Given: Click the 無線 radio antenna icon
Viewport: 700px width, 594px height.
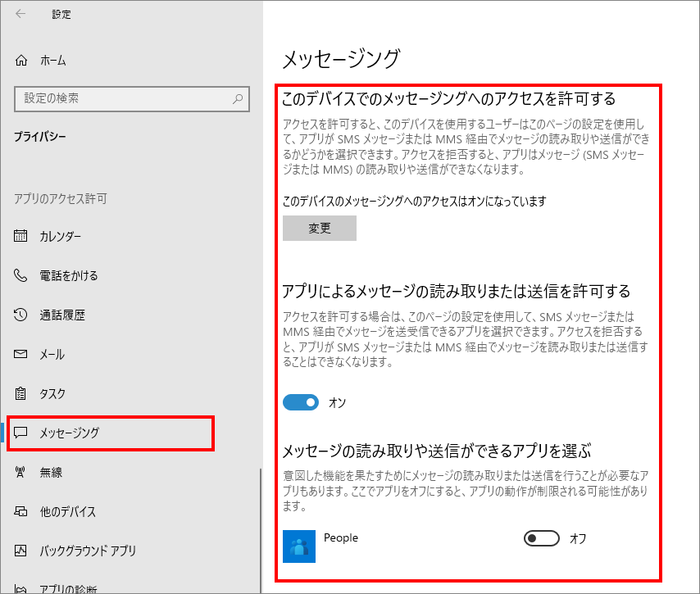Looking at the screenshot, I should click(x=20, y=472).
